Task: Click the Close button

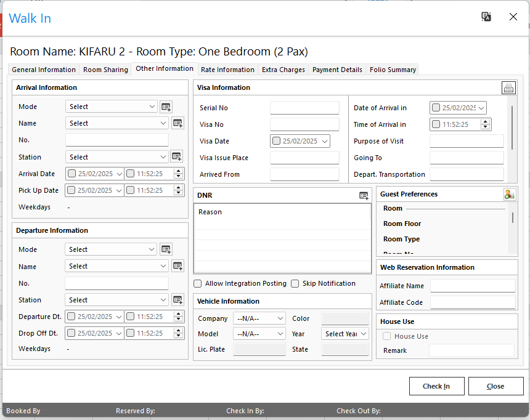Action: click(x=495, y=386)
